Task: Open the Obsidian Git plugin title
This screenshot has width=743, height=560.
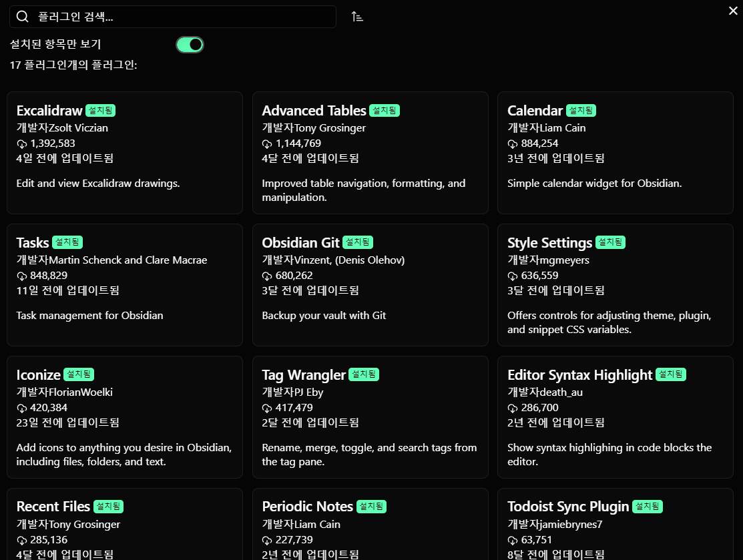Action: (x=300, y=242)
